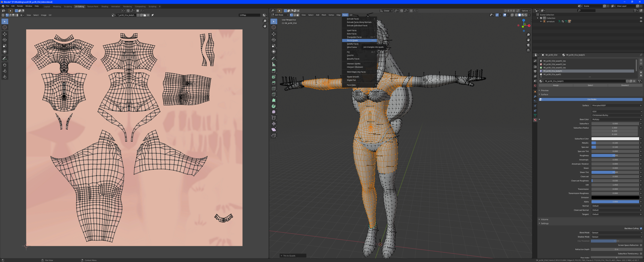Select the Knife tool

pos(274,94)
